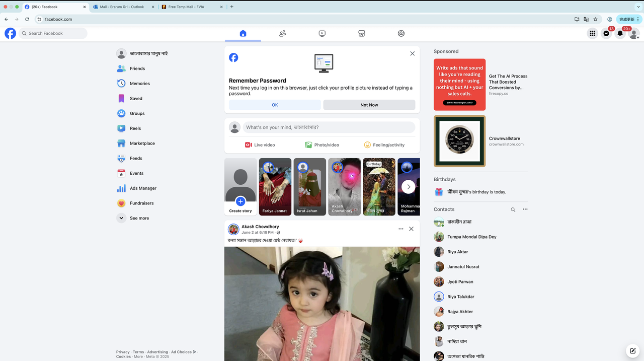Close the Remember Password card

pos(412,53)
